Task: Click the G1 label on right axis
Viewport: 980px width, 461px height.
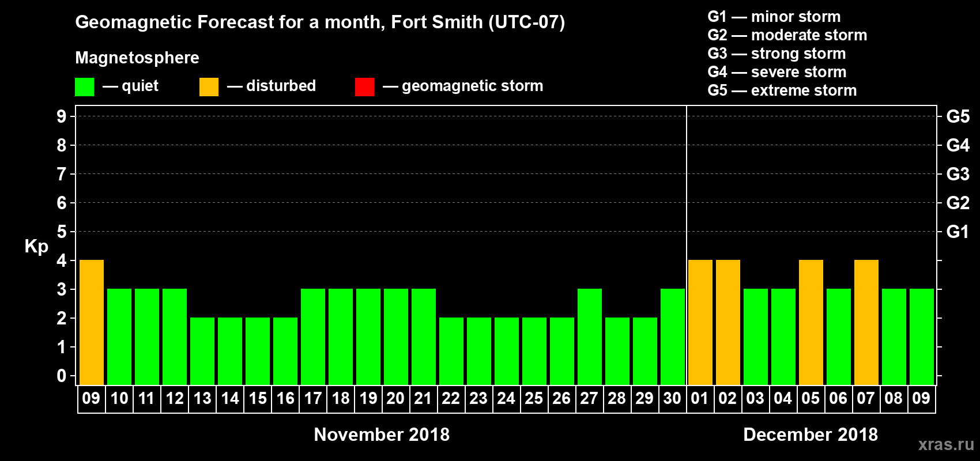Action: (958, 232)
